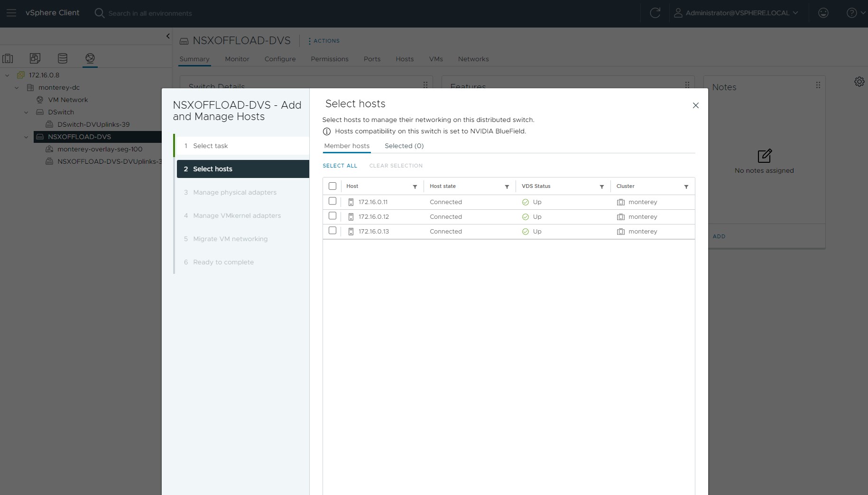The height and width of the screenshot is (495, 868).
Task: Switch to Hosts and Clusters inventory view
Action: [x=8, y=58]
